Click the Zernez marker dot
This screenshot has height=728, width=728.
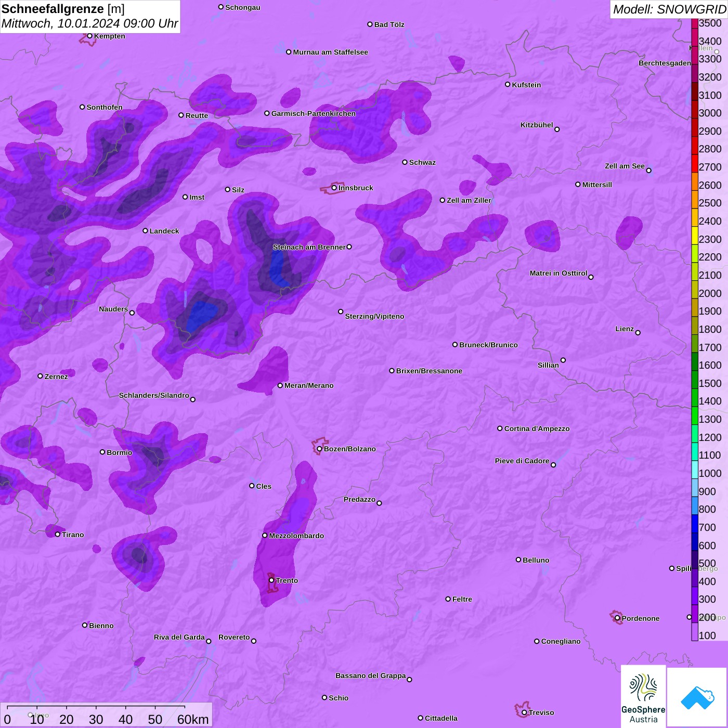41,376
